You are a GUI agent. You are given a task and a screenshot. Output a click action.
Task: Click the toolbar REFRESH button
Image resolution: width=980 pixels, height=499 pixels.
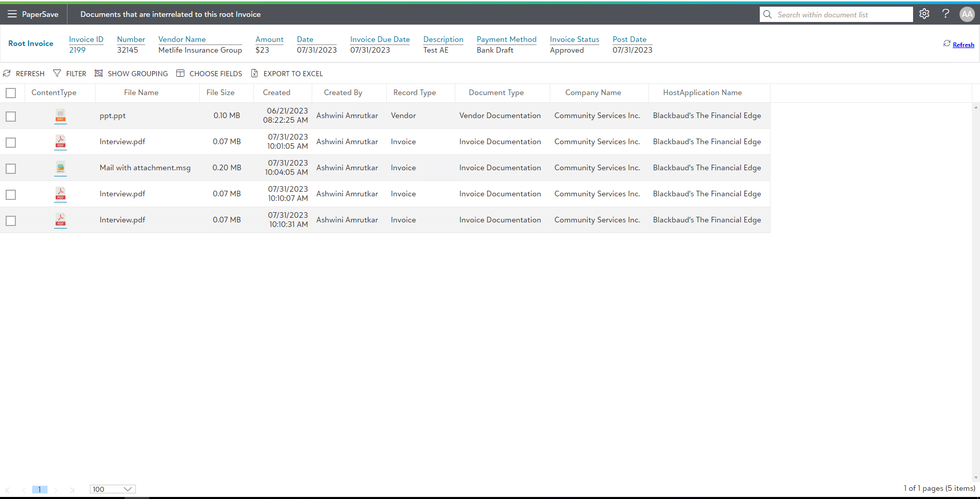(x=24, y=74)
